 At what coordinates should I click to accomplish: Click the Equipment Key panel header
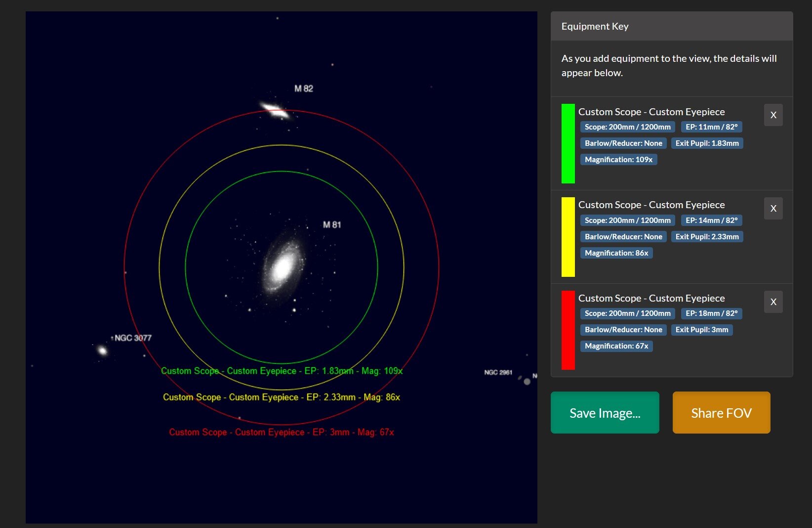(672, 26)
